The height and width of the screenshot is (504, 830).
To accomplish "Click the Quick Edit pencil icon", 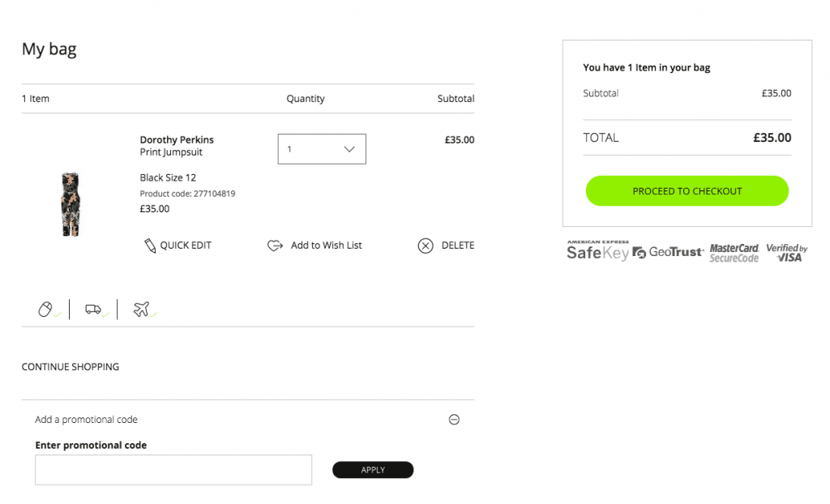I will [x=150, y=246].
